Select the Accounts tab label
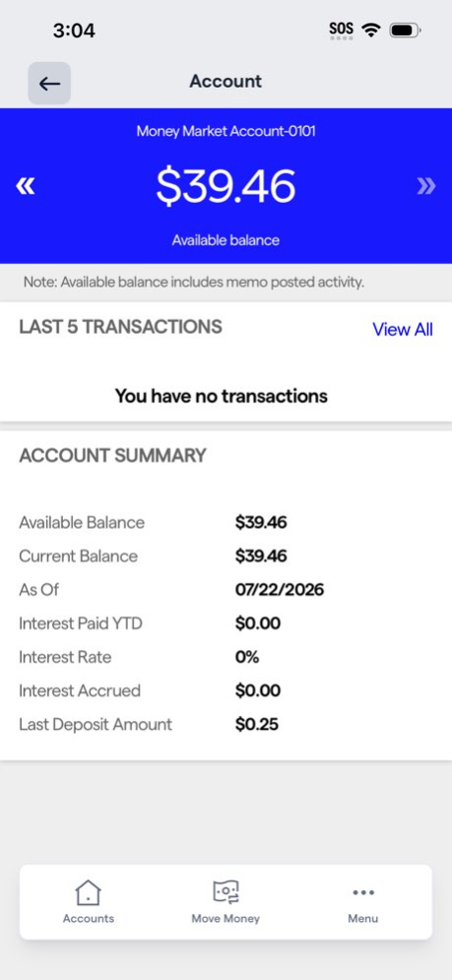Screen dimensions: 452x980 pyautogui.click(x=89, y=918)
